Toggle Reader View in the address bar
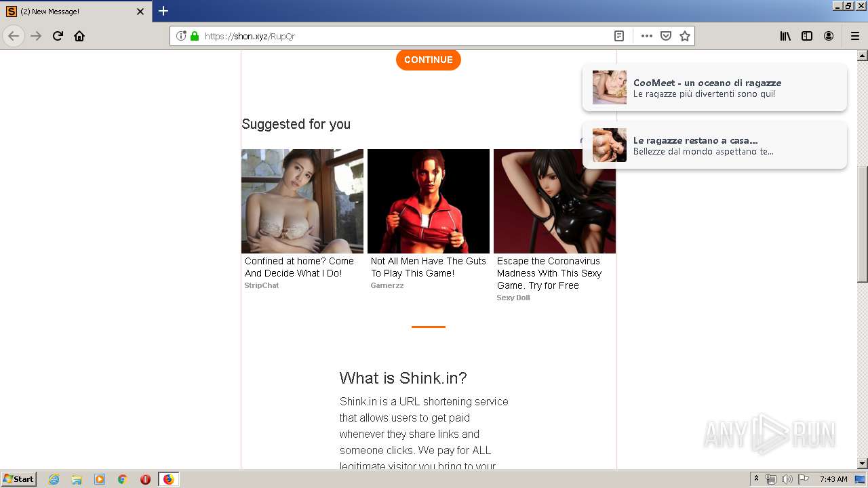Screen dimensions: 868x488 (x=619, y=36)
